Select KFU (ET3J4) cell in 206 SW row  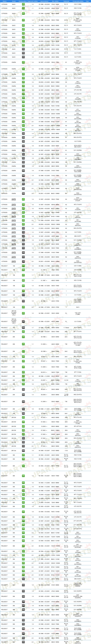(78, 427)
